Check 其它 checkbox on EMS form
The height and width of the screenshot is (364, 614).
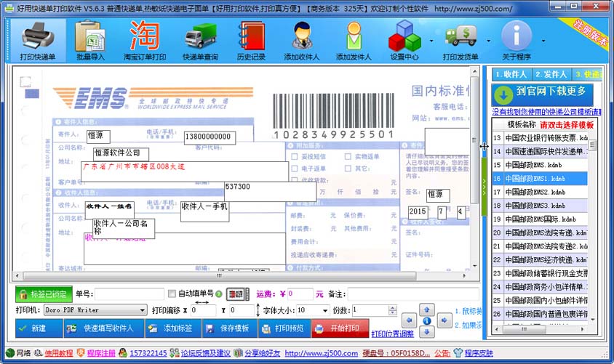[x=348, y=169]
